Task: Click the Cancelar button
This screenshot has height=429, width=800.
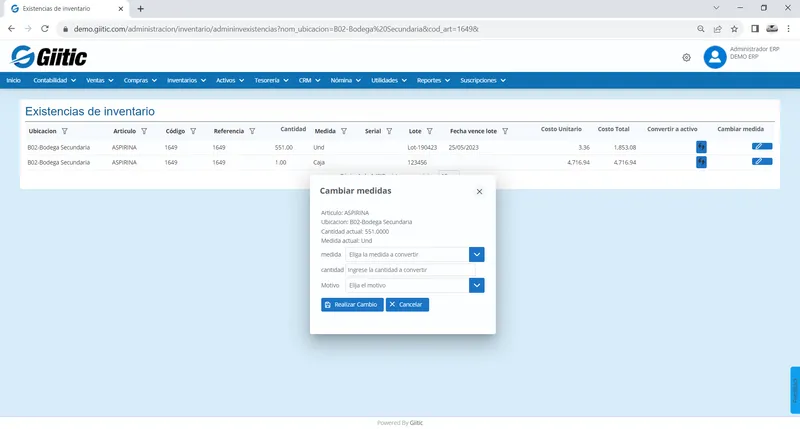Action: 407,305
